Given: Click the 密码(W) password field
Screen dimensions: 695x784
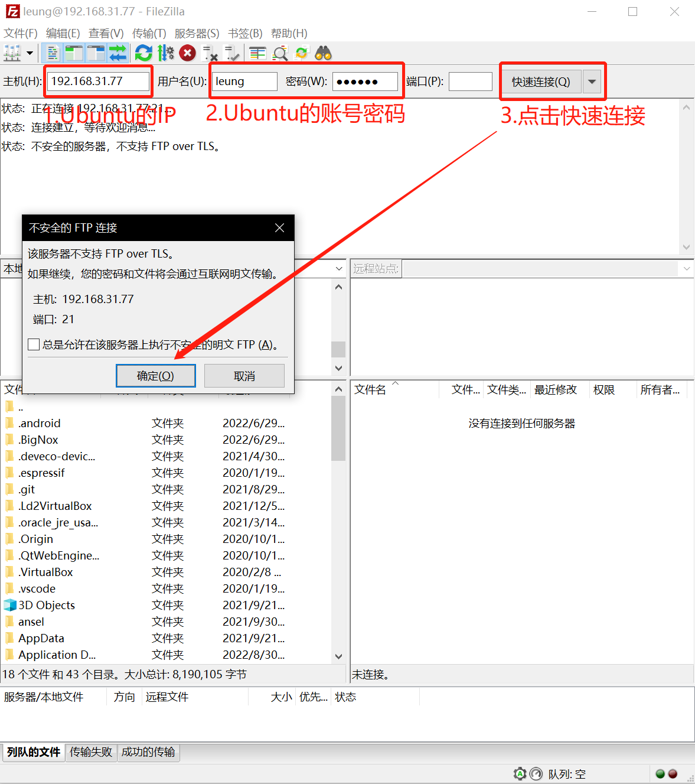Looking at the screenshot, I should click(365, 81).
